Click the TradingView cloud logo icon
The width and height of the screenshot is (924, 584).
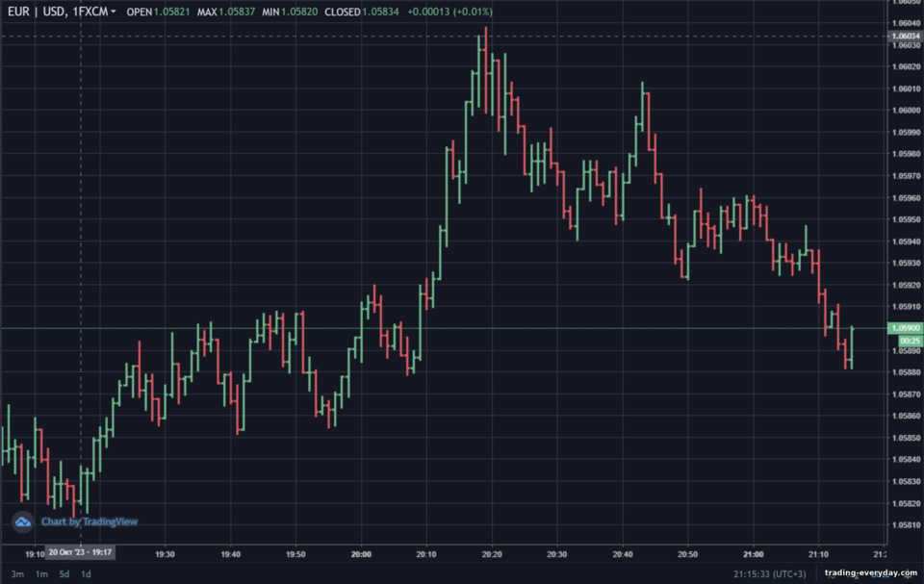(23, 522)
